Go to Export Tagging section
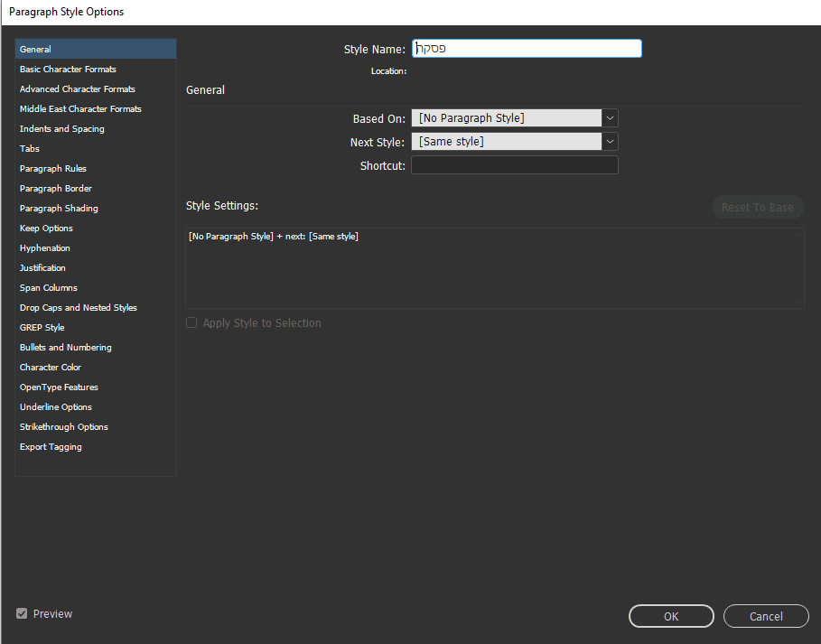This screenshot has height=644, width=821. 96,447
